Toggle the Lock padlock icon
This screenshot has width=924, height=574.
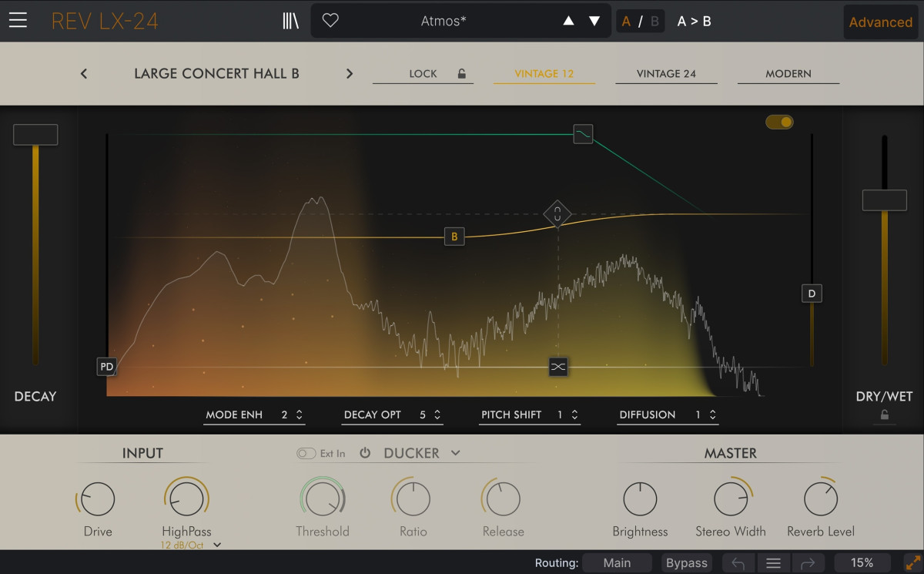462,74
